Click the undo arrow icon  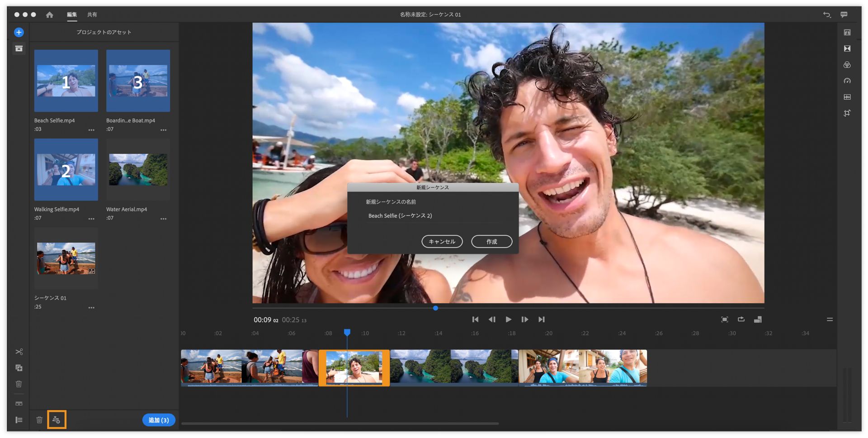(x=827, y=14)
